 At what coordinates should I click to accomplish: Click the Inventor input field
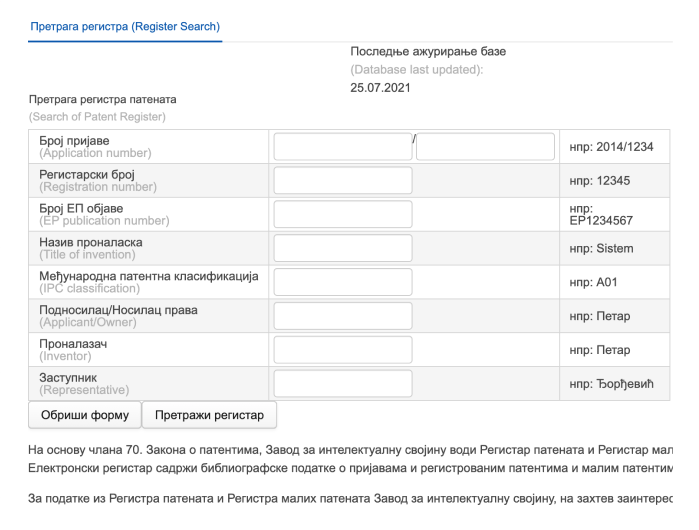click(342, 350)
